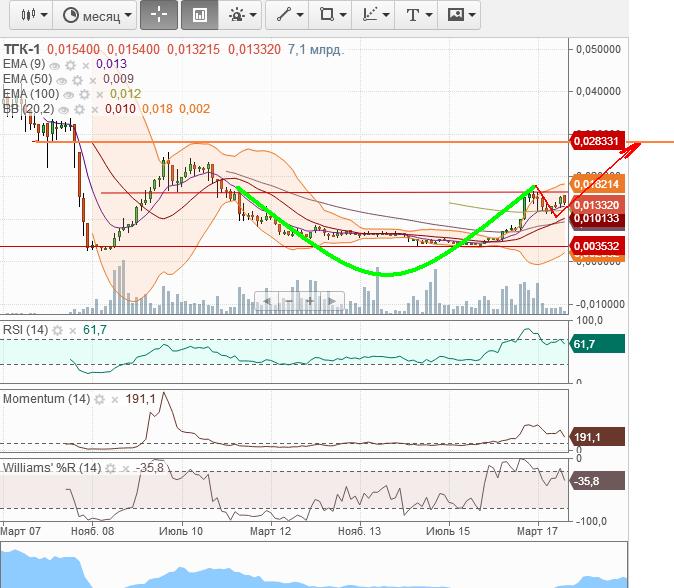Screen dimensions: 674x588
Task: Open EMA (50) settings gear
Action: (77, 80)
